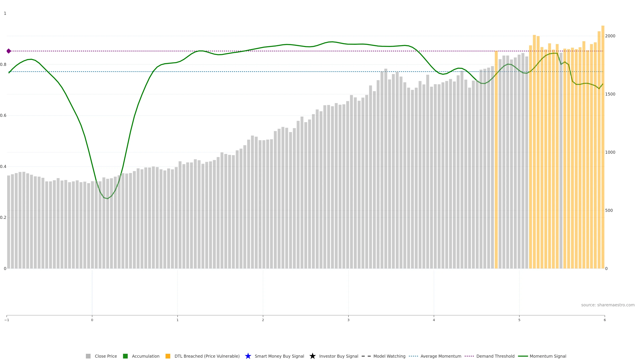Image resolution: width=644 pixels, height=362 pixels.
Task: Click the Investor Buy Signal legend text
Action: pyautogui.click(x=338, y=356)
